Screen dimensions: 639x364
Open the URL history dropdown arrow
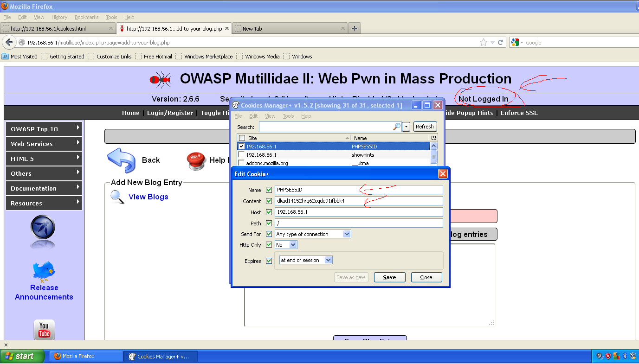[x=492, y=43]
